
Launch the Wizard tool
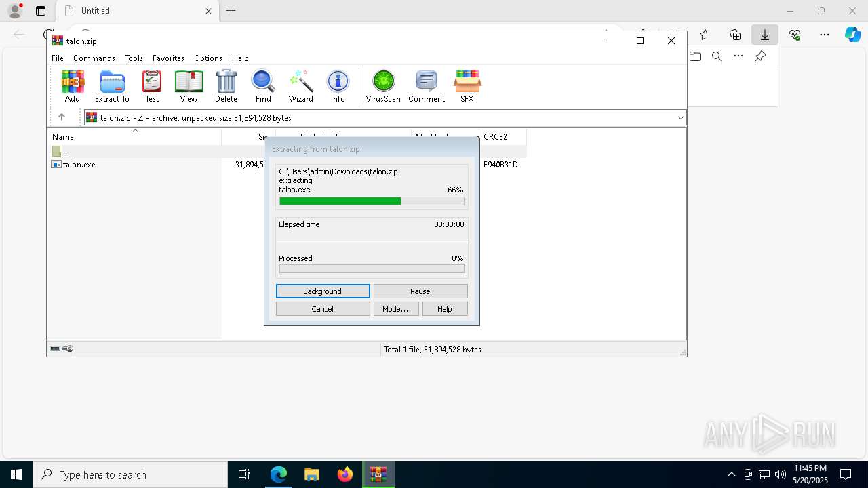(x=301, y=86)
